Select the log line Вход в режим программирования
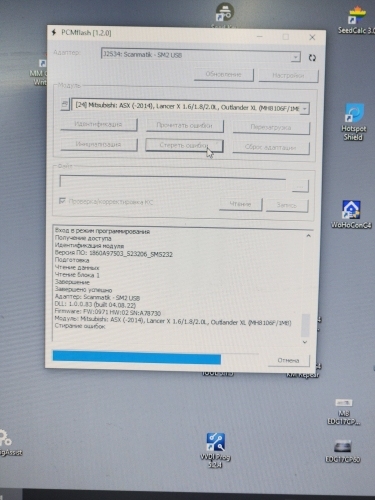The height and width of the screenshot is (500, 375). click(x=102, y=231)
